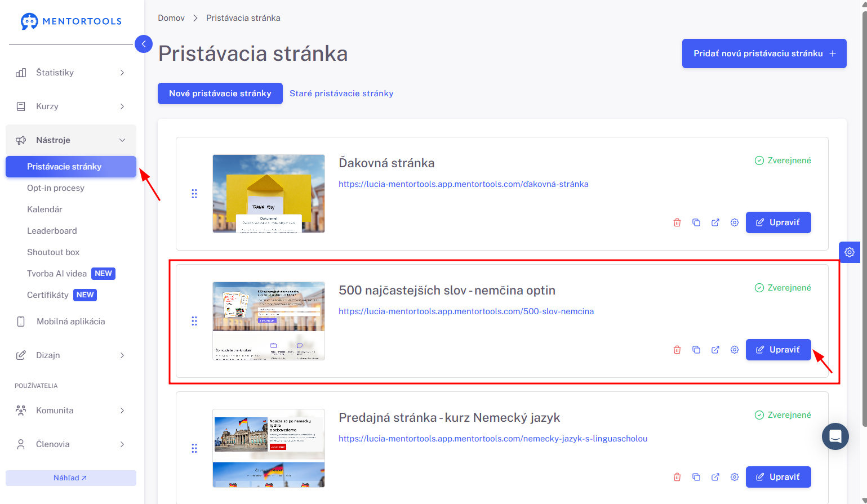Click Pridať novú pristávaciu stránku button
The width and height of the screenshot is (867, 504).
[x=764, y=53]
